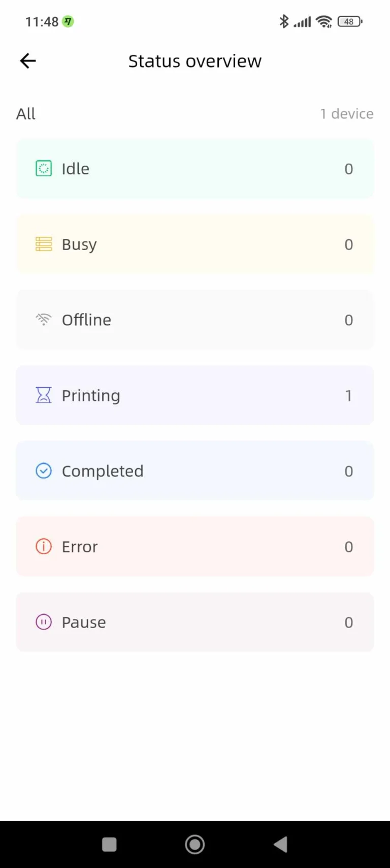Click the Printing hourglass icon
This screenshot has width=390, height=868.
coord(44,395)
